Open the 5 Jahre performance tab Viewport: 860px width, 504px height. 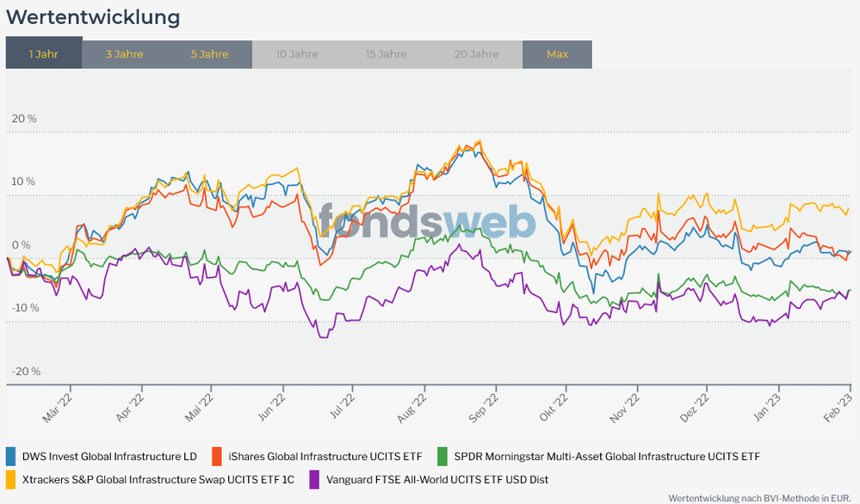210,54
